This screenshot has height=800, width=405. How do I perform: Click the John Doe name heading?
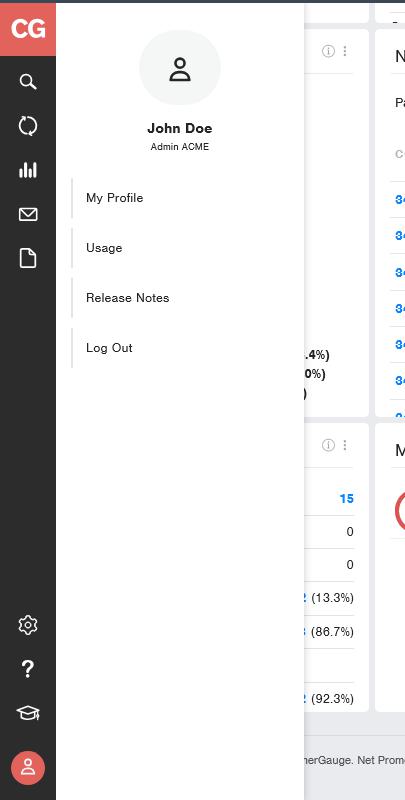[180, 128]
